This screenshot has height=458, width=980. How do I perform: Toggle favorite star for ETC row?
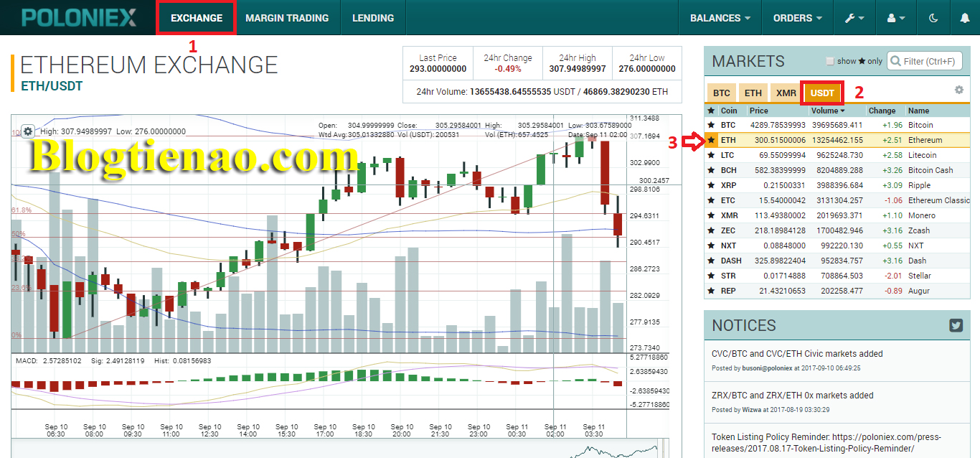(x=711, y=200)
